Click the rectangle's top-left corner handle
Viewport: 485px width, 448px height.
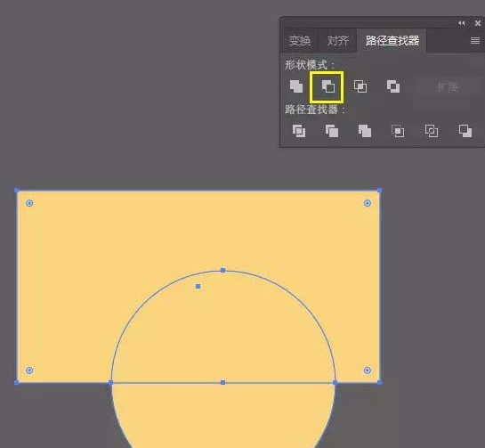[16, 190]
